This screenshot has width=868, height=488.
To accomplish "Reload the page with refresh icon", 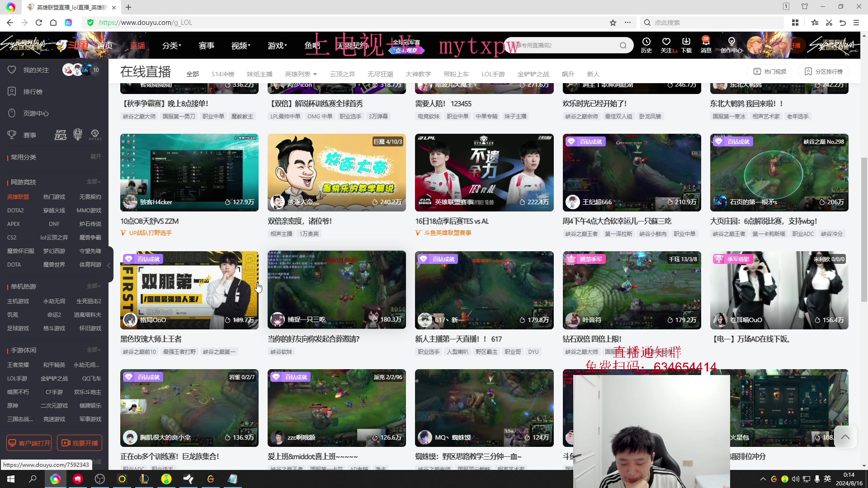I will (x=39, y=23).
